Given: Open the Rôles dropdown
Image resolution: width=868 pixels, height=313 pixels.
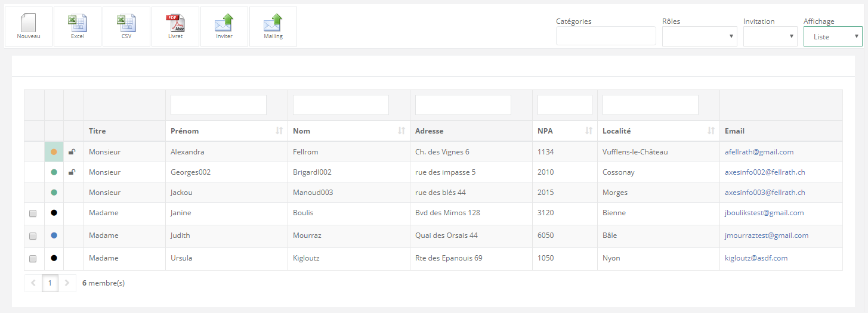Looking at the screenshot, I should pyautogui.click(x=699, y=36).
